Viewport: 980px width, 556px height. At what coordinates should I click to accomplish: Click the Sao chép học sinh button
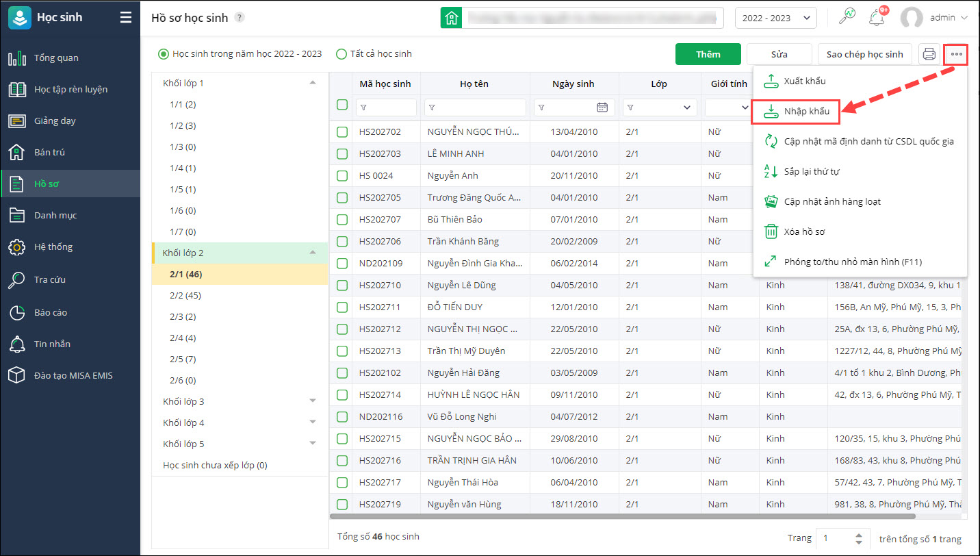pyautogui.click(x=864, y=54)
